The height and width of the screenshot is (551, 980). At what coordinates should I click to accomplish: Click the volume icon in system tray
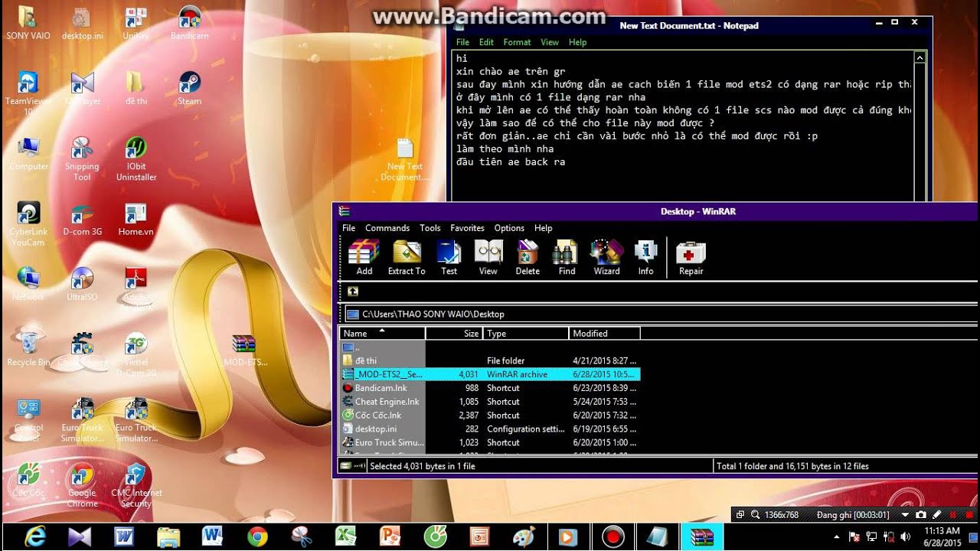[x=905, y=536]
